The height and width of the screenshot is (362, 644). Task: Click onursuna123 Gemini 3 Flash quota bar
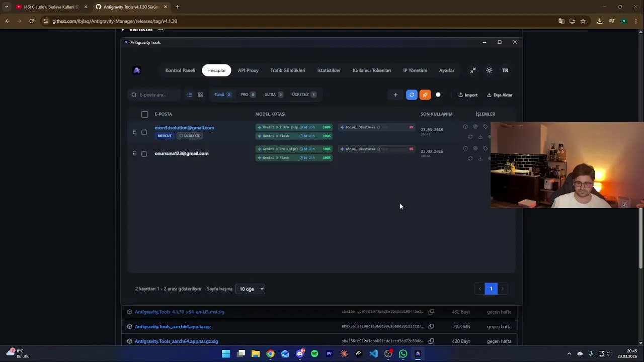pos(294,158)
